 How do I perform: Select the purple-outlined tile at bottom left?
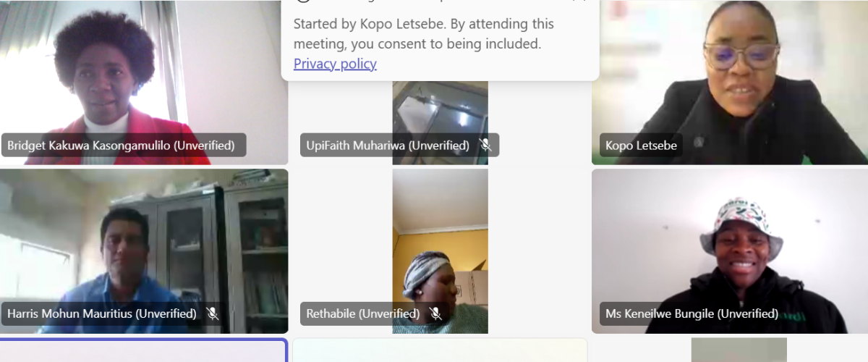click(x=144, y=350)
